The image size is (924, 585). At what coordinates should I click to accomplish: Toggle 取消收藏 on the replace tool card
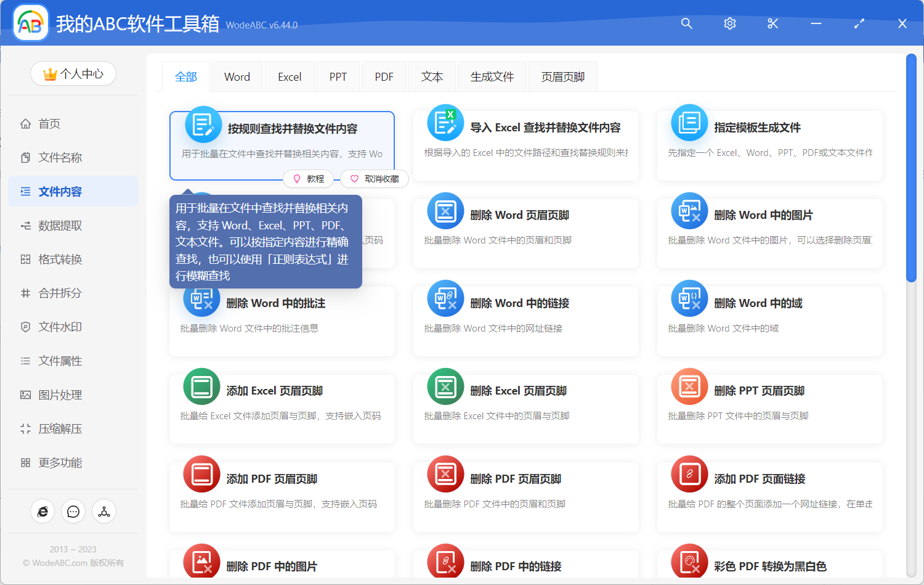point(374,179)
